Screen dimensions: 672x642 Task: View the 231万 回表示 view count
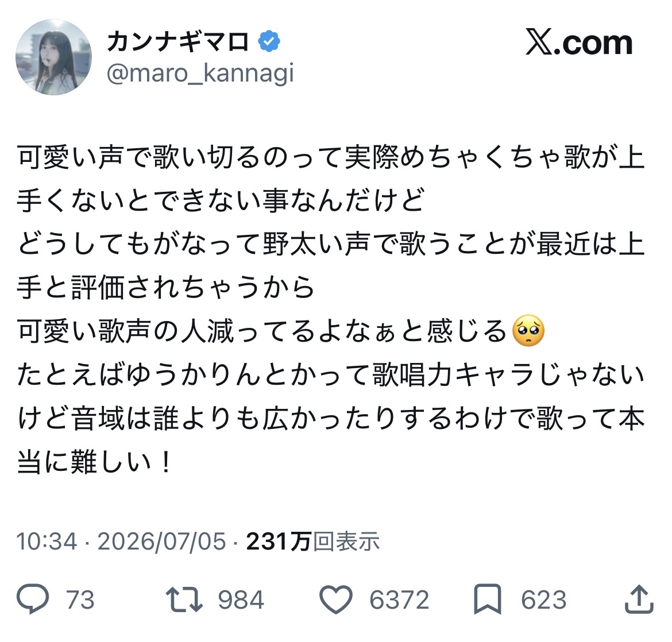(x=313, y=541)
